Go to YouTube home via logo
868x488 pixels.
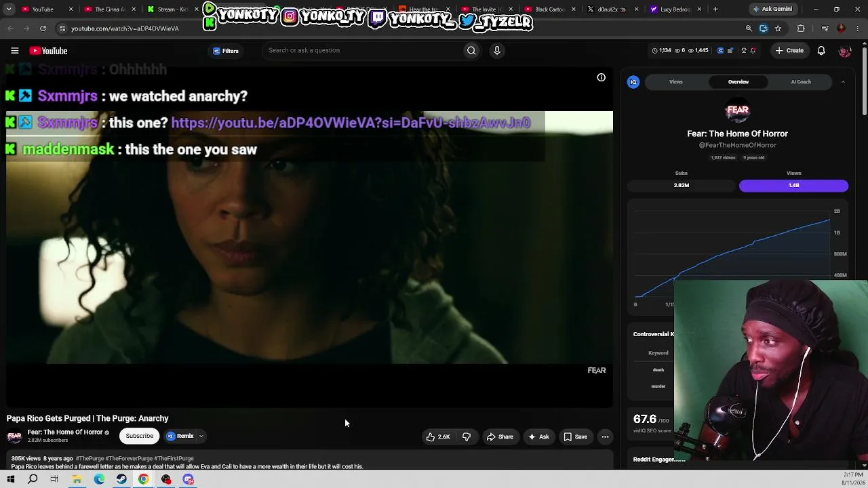48,51
